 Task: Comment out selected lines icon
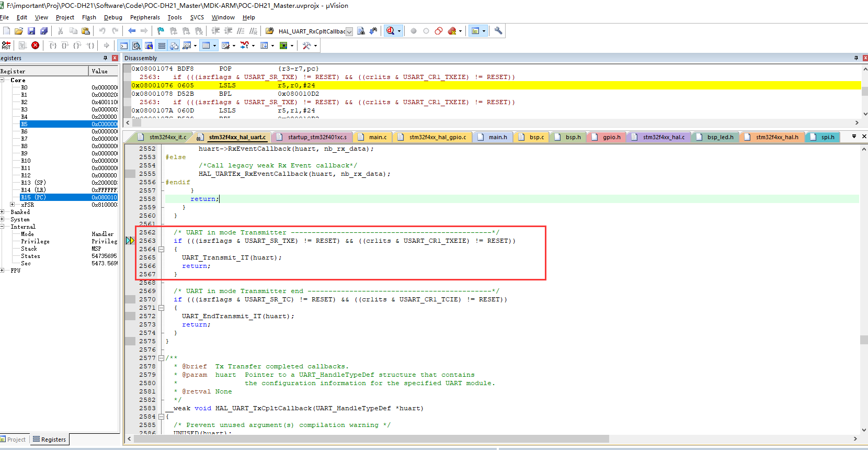[x=241, y=31]
